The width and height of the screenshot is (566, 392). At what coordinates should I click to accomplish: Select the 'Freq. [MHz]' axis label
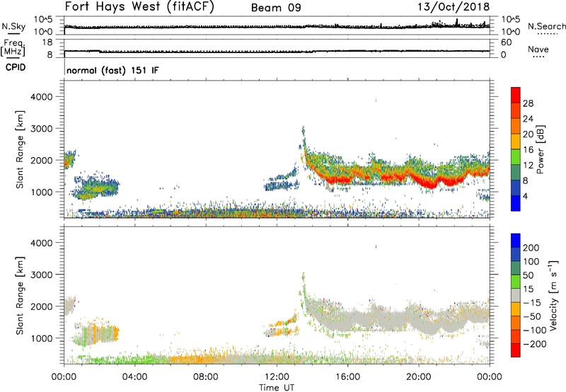(x=13, y=47)
